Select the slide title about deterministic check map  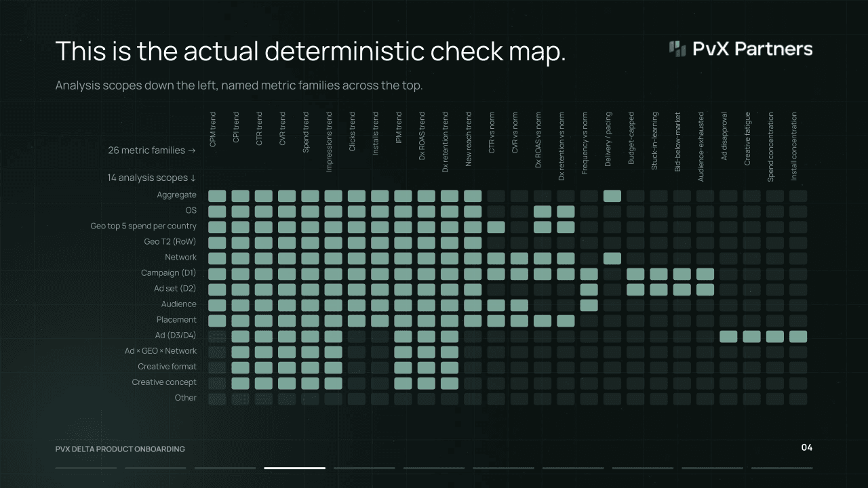[311, 52]
